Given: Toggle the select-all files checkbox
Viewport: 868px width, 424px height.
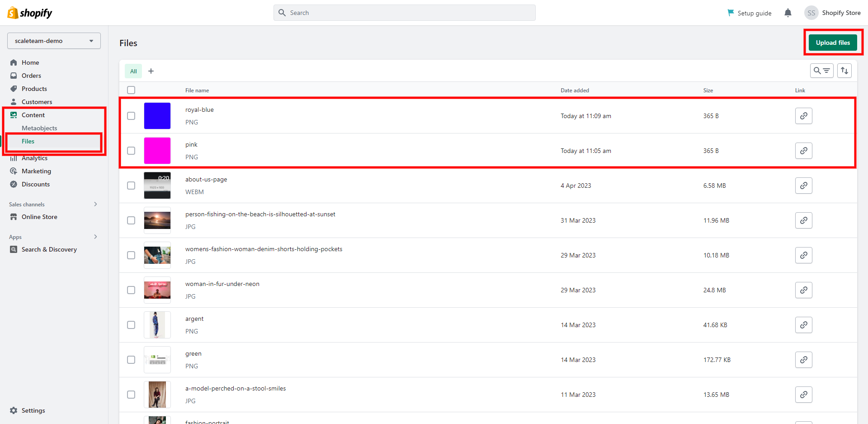Looking at the screenshot, I should pos(131,90).
